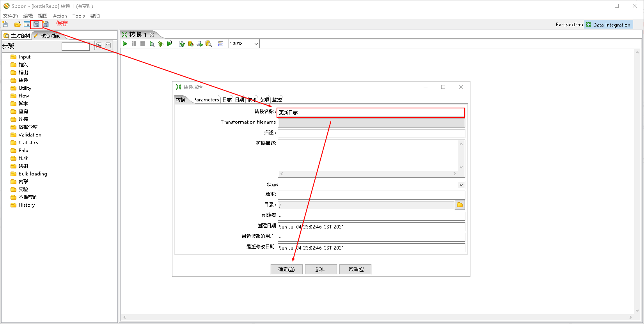Stop the transformation with the square icon

(x=143, y=44)
